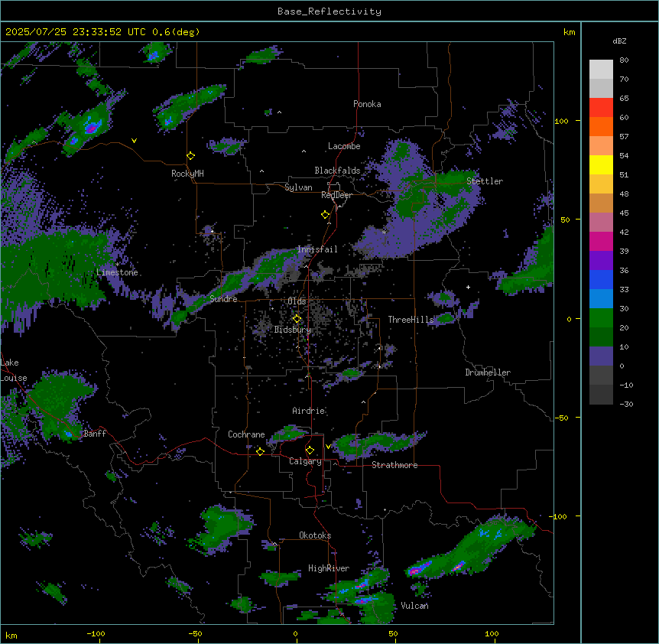Viewport: 659px width, 644px height.
Task: Click the 100 tick on horizontal axis
Action: (x=492, y=633)
